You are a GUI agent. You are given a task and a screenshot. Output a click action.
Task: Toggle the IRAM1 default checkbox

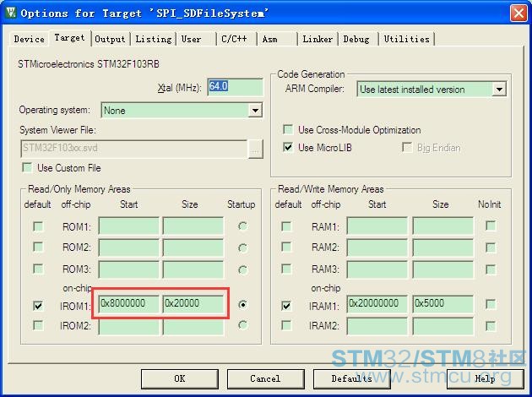coord(286,306)
